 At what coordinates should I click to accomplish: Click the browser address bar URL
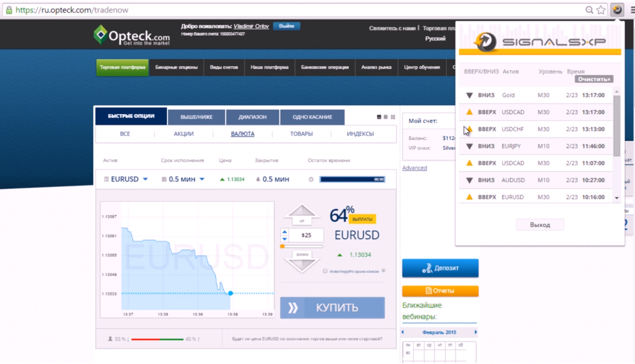(x=72, y=10)
